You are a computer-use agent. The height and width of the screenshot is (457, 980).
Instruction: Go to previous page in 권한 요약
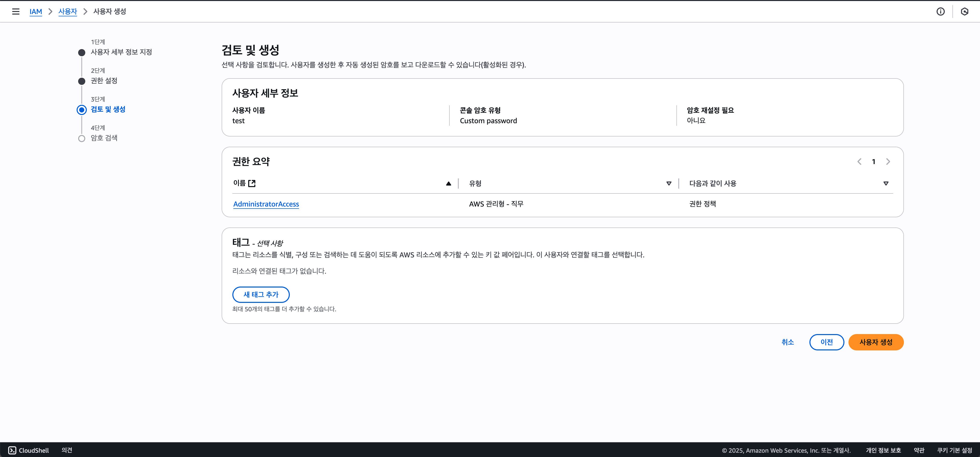click(x=859, y=162)
